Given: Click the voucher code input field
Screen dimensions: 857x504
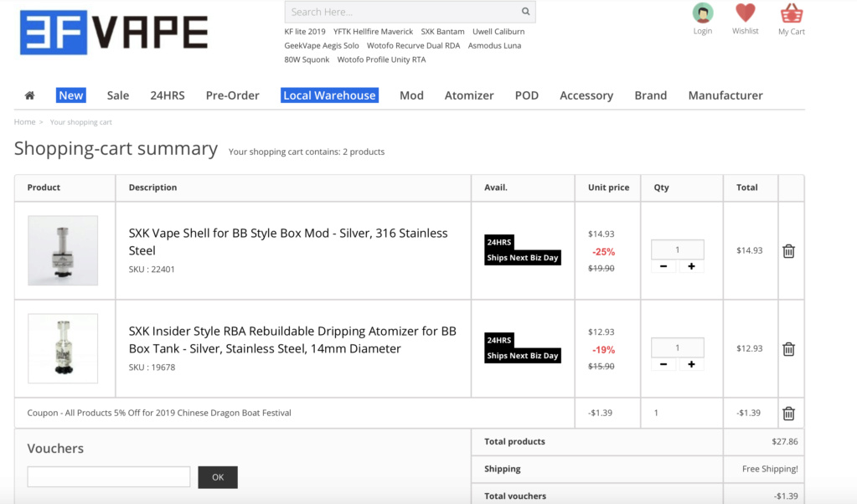Looking at the screenshot, I should [x=109, y=477].
